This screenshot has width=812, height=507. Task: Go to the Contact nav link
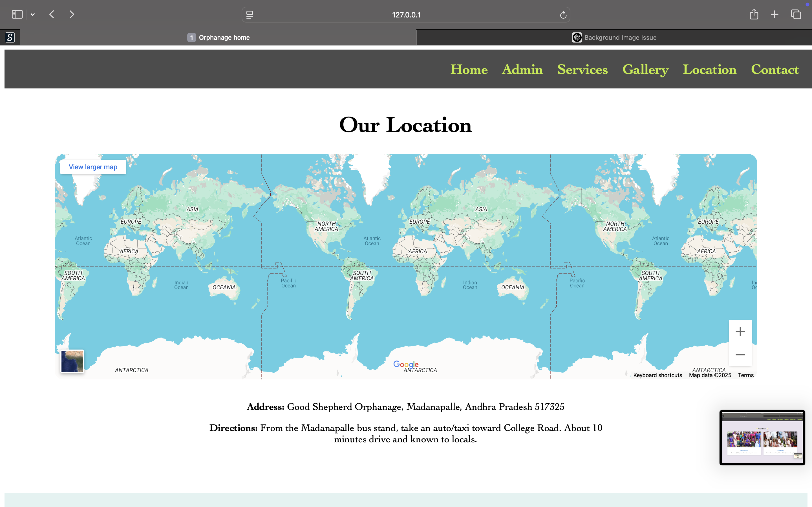tap(775, 69)
